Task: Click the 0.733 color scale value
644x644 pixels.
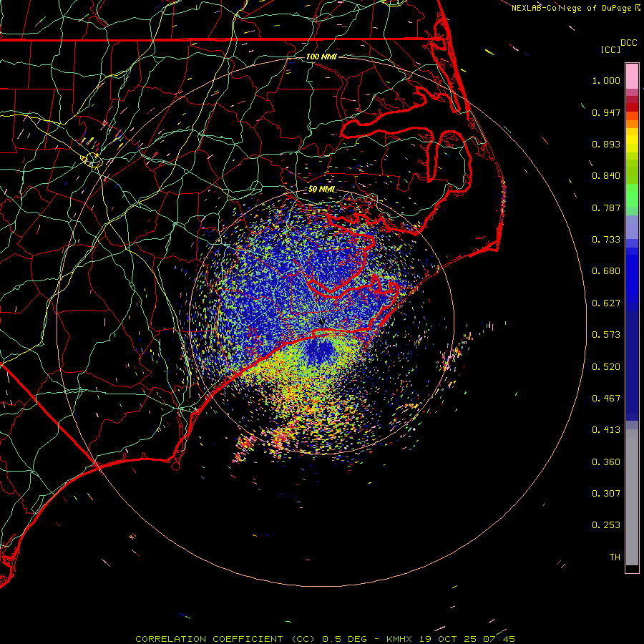Action: tap(606, 240)
